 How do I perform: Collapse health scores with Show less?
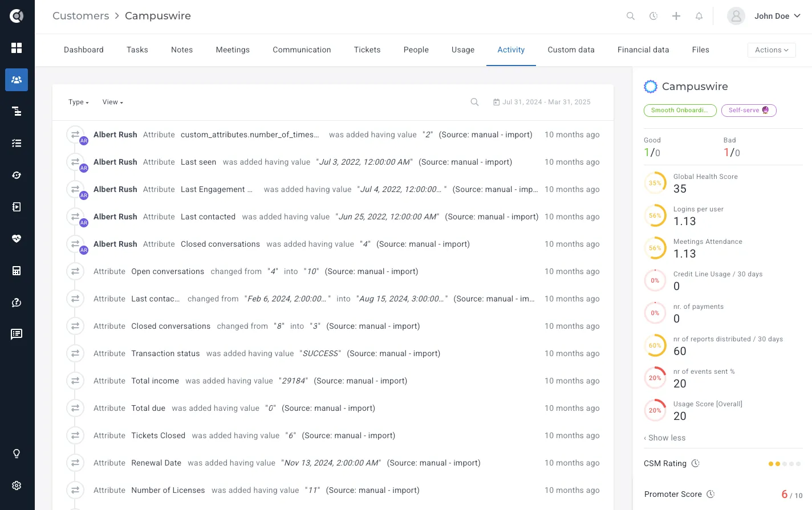pos(665,438)
